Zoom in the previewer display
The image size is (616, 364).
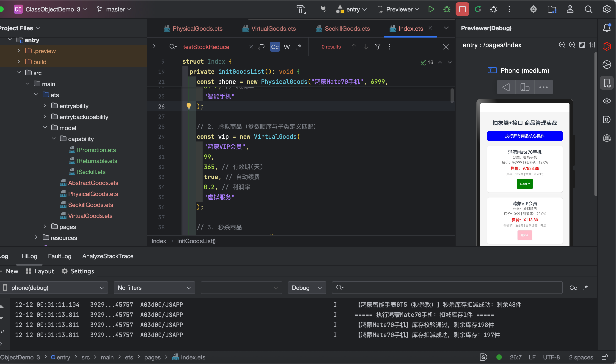coord(572,45)
